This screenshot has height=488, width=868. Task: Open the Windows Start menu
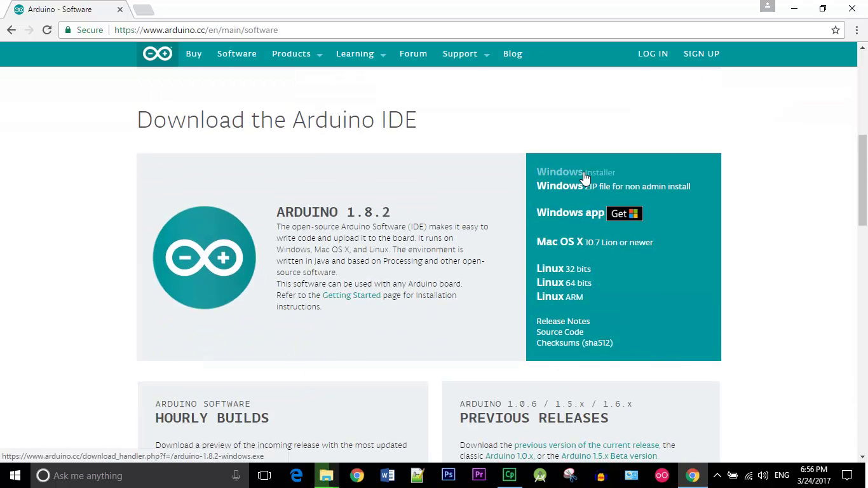tap(15, 475)
